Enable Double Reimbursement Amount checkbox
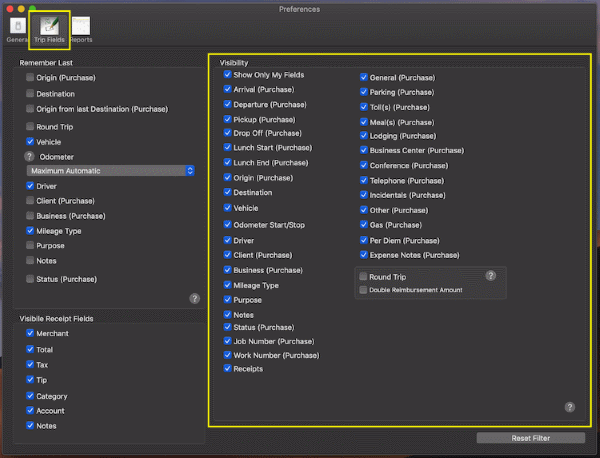This screenshot has width=600, height=458. click(363, 290)
